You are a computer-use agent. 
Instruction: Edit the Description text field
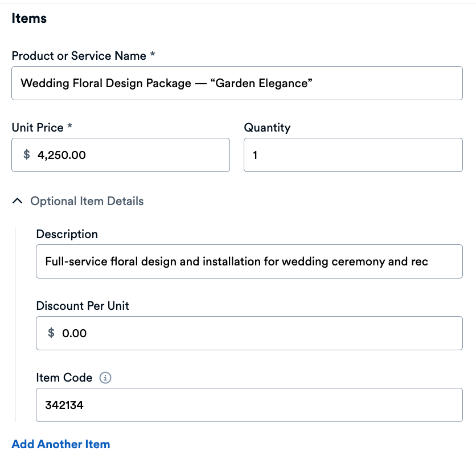point(249,261)
